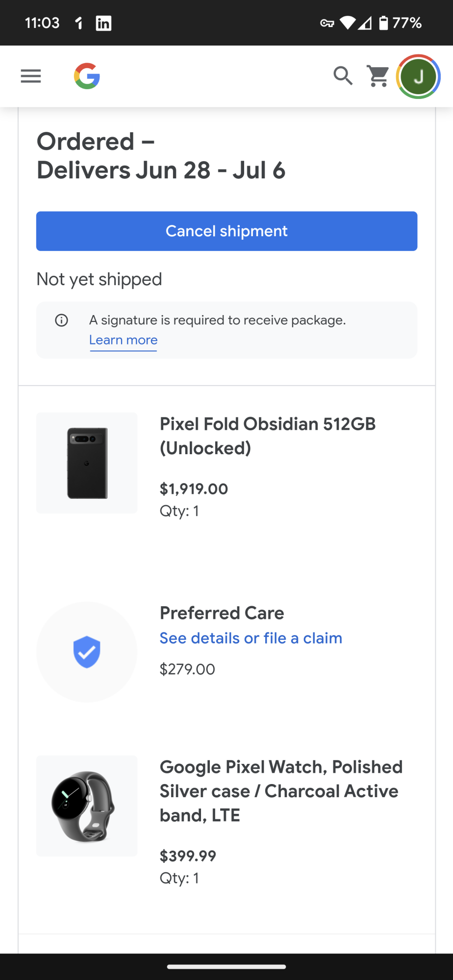Open the shopping cart
This screenshot has height=980, width=453.
378,76
